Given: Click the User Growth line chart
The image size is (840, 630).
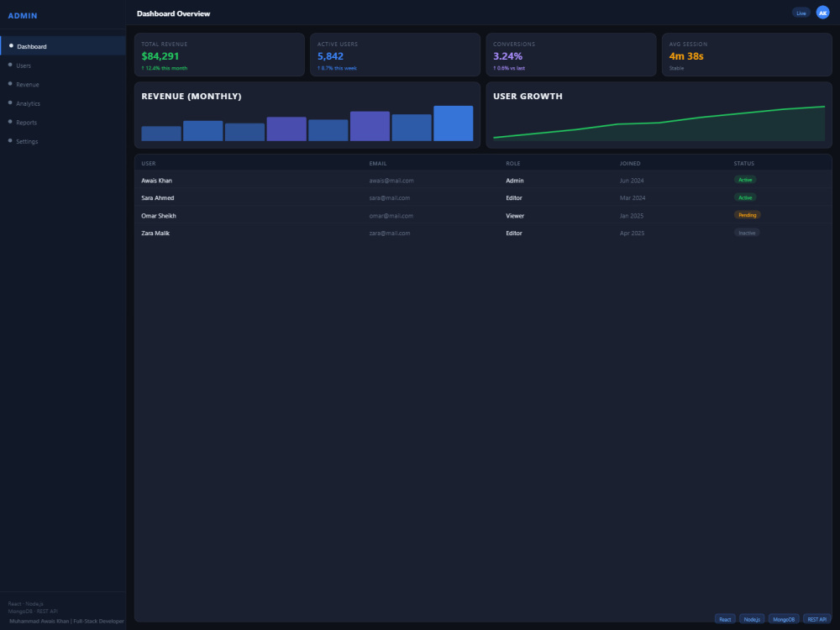Looking at the screenshot, I should (x=659, y=123).
